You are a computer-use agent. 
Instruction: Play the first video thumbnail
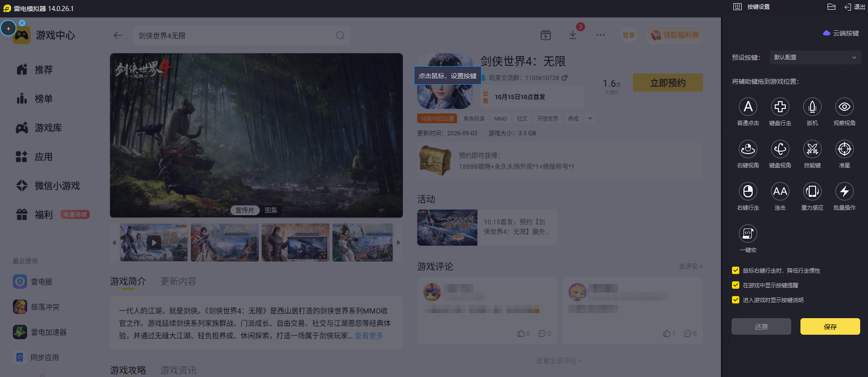153,242
